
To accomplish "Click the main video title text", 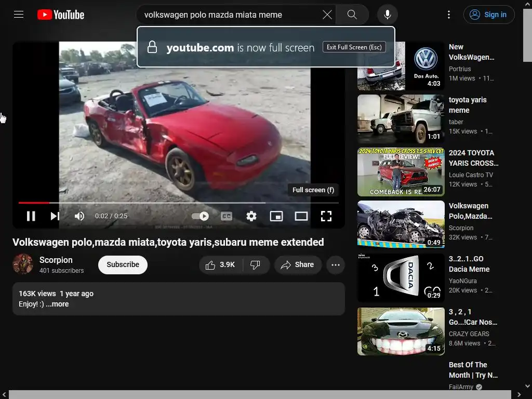I will coord(168,242).
